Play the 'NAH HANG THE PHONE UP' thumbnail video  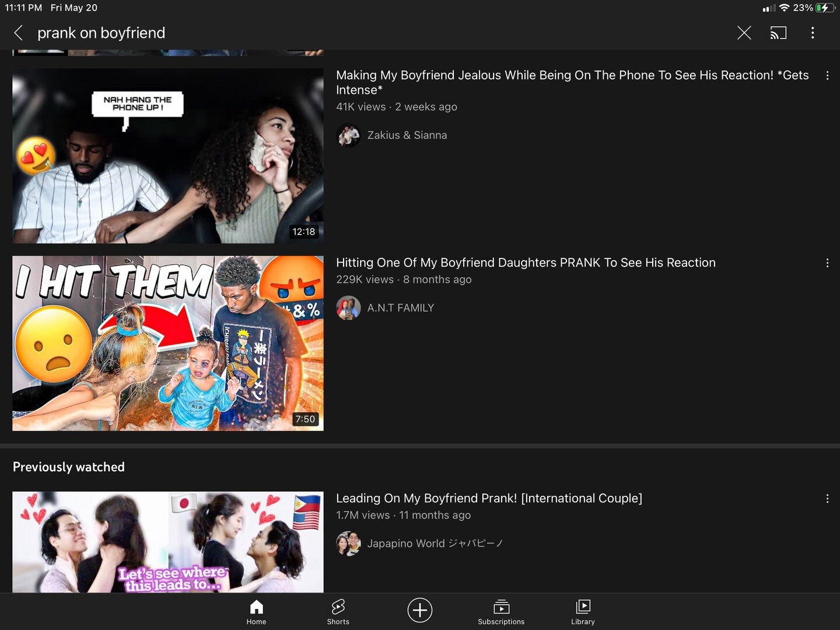point(168,156)
